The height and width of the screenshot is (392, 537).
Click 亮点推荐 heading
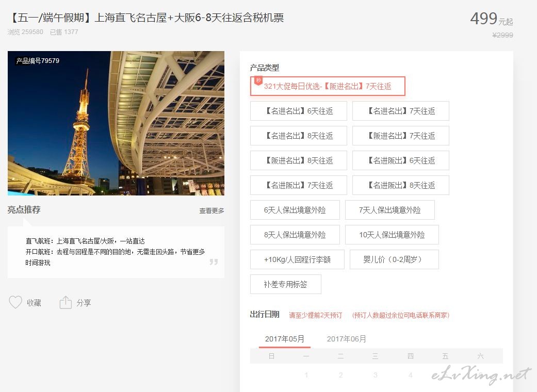click(x=24, y=209)
